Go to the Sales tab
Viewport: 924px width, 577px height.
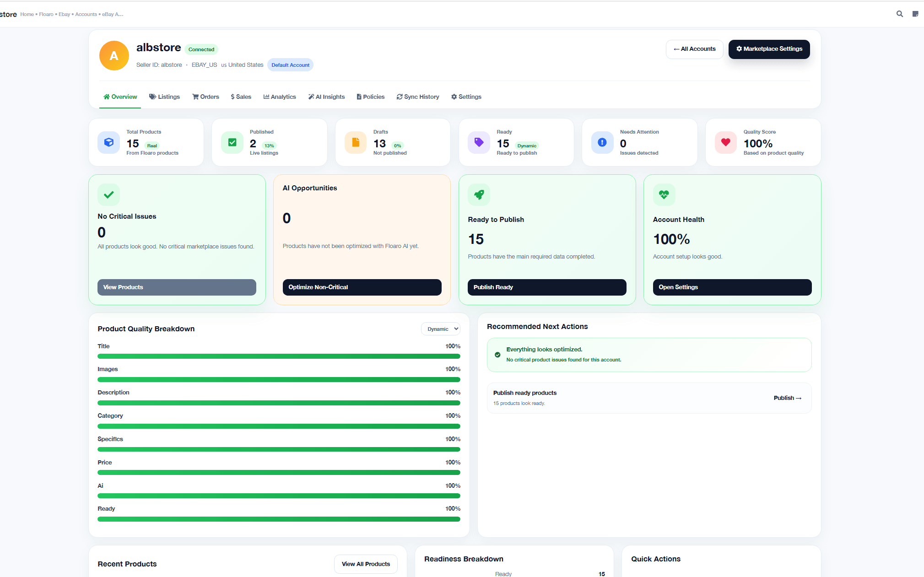(241, 97)
